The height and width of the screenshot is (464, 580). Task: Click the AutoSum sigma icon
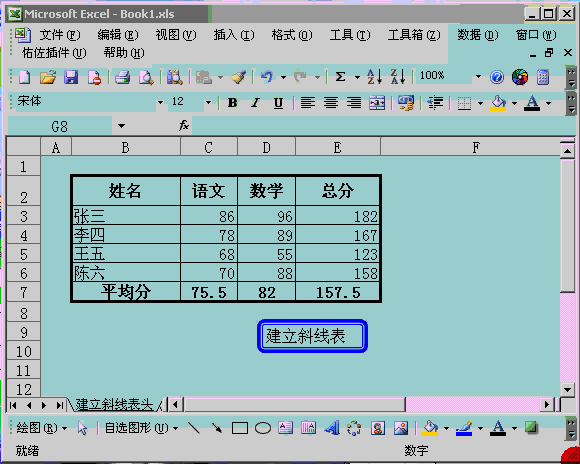pyautogui.click(x=340, y=77)
